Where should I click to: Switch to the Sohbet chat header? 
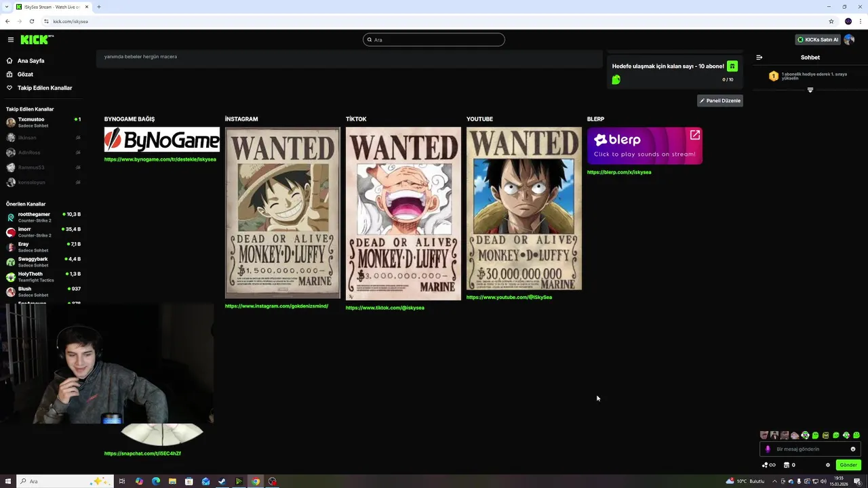[x=810, y=58]
